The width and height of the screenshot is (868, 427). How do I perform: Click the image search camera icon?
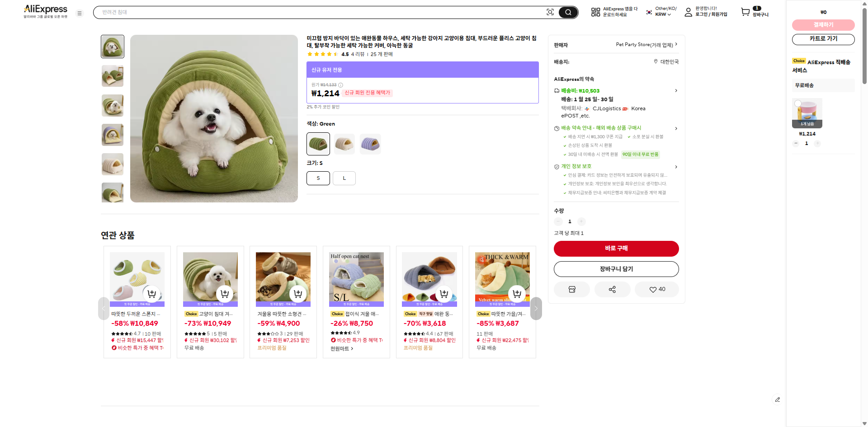pyautogui.click(x=550, y=12)
